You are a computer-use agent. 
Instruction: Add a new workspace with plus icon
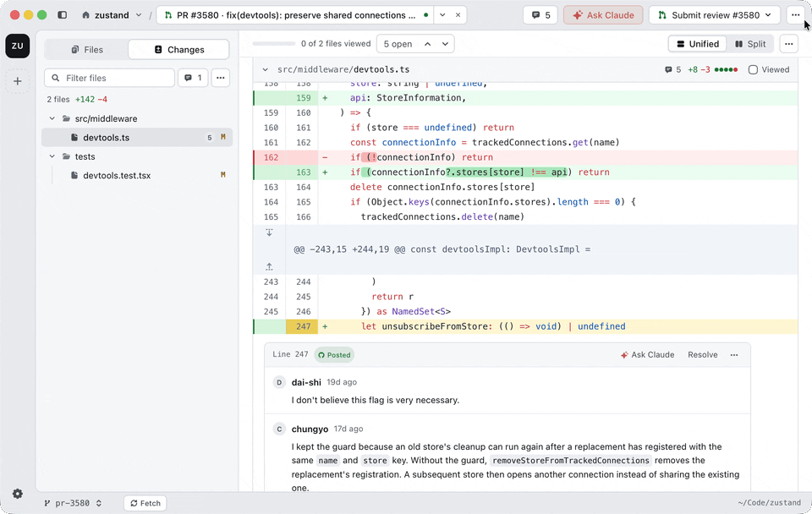pyautogui.click(x=18, y=81)
